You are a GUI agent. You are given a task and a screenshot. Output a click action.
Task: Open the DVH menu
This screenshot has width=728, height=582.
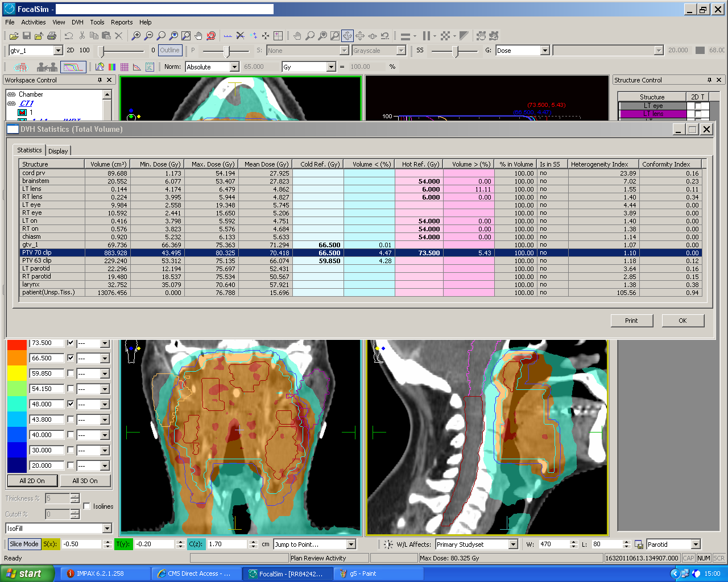pyautogui.click(x=77, y=22)
